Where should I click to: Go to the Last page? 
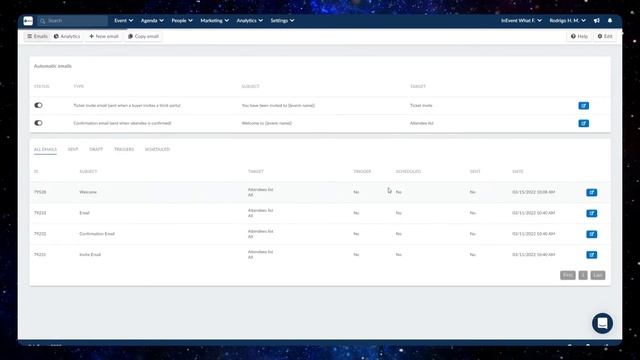(598, 276)
